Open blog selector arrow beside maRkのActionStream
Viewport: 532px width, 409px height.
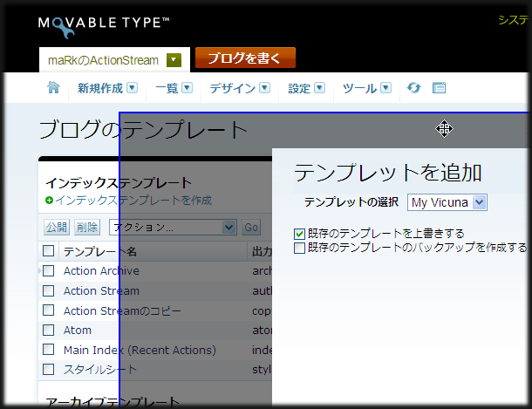point(174,60)
